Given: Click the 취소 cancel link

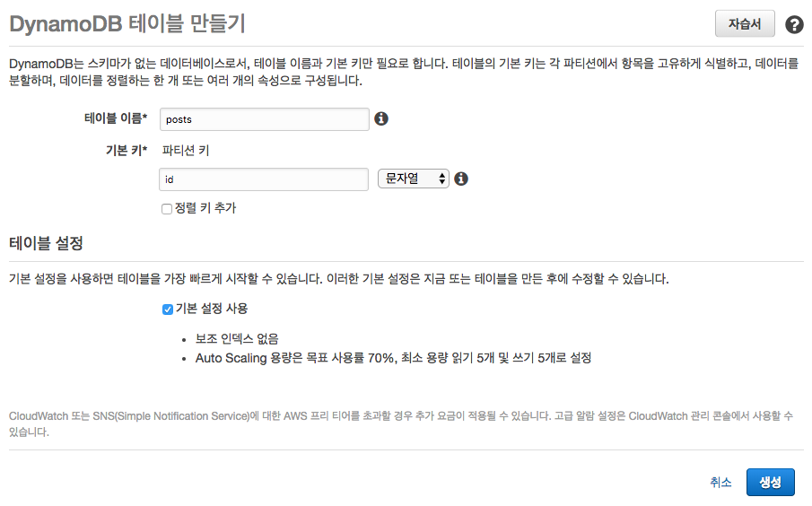Looking at the screenshot, I should [720, 482].
